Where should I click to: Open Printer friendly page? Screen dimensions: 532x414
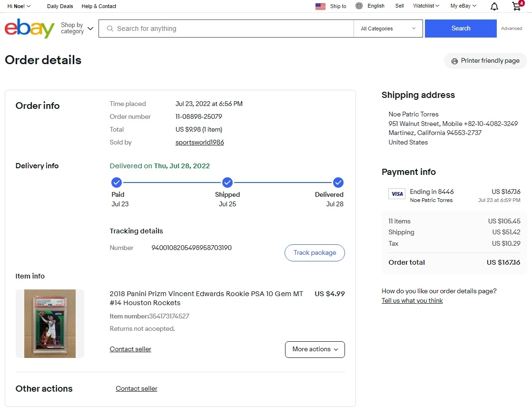tap(485, 61)
